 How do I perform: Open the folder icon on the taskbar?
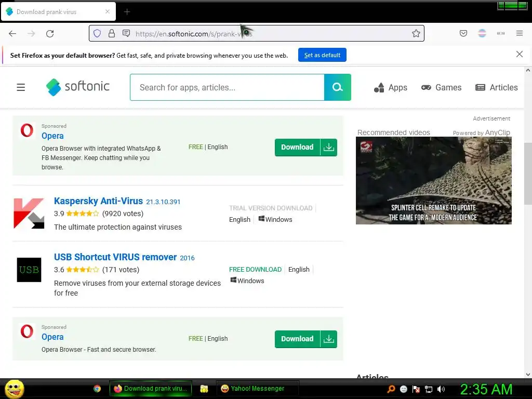click(204, 389)
